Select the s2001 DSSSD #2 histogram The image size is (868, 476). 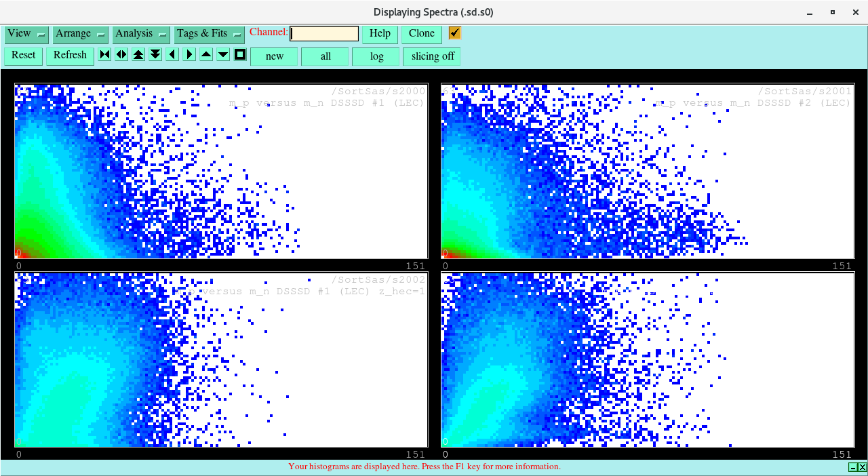click(647, 172)
